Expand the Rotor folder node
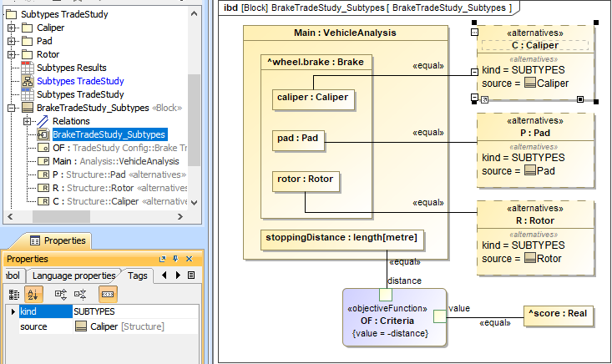The image size is (612, 364). point(12,54)
